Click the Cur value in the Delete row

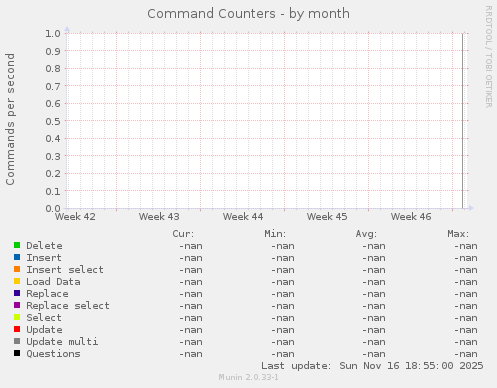(x=191, y=246)
